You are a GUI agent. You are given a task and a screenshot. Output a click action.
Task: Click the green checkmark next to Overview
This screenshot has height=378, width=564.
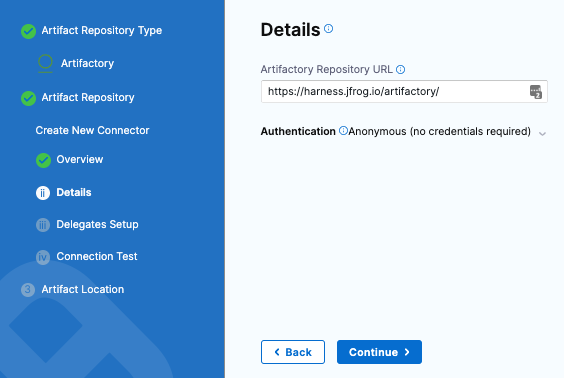pos(43,160)
